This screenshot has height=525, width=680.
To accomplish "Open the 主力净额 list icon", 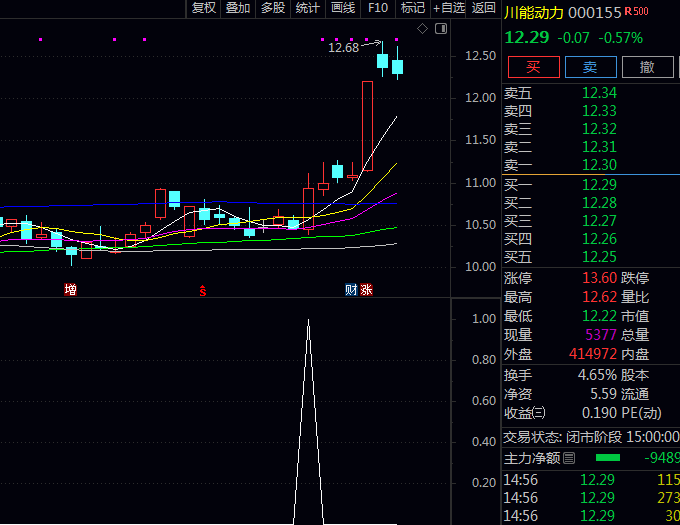I will coord(569,458).
